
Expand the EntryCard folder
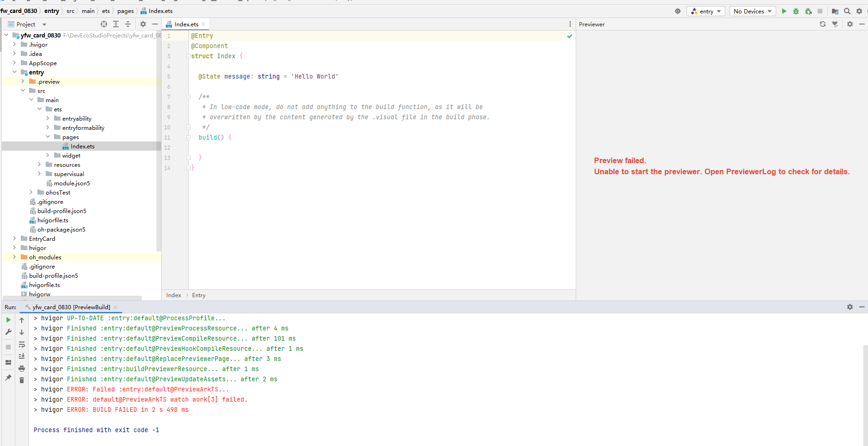pyautogui.click(x=14, y=238)
